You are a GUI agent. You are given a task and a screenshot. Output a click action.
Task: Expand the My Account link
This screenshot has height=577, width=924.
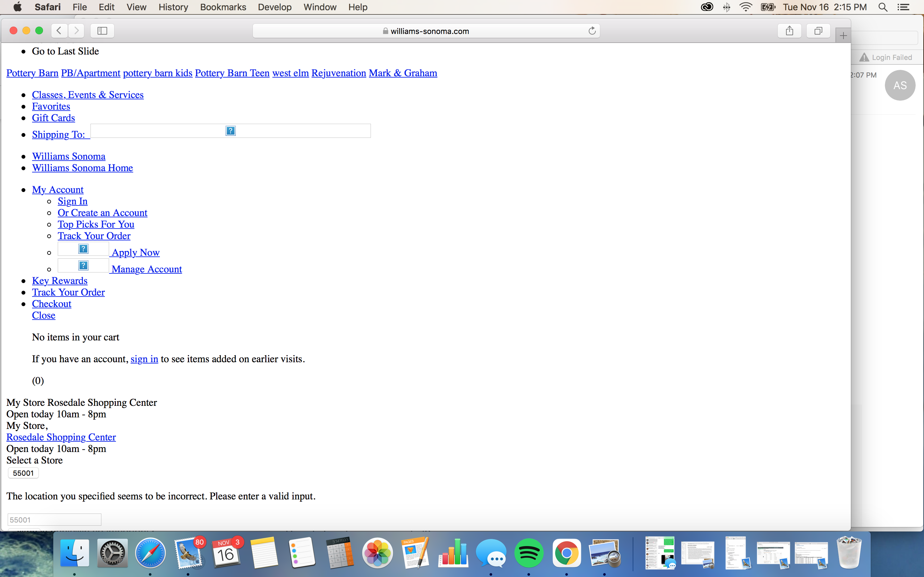coord(58,190)
